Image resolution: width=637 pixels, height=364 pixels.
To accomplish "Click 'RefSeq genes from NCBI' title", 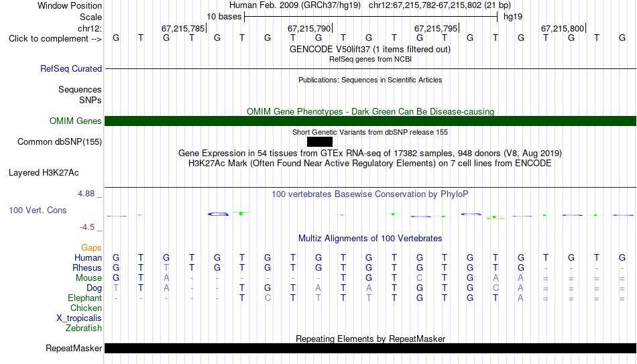I will tap(371, 59).
